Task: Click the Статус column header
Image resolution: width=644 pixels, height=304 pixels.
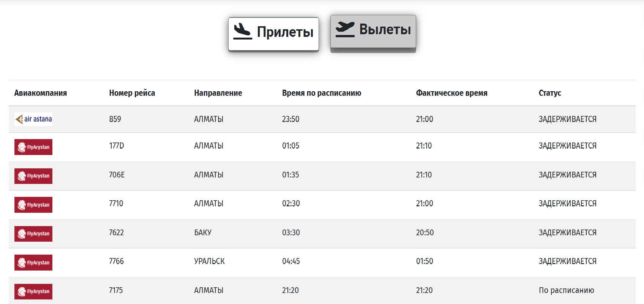Action: pyautogui.click(x=550, y=93)
